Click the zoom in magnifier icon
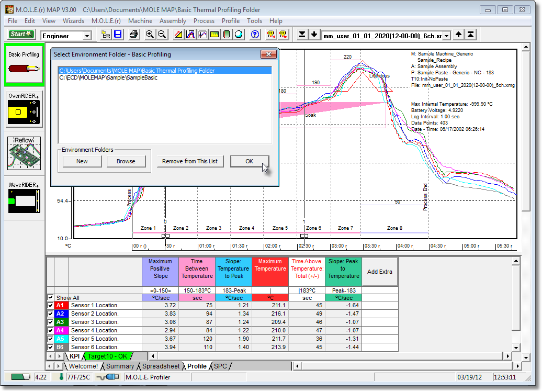 click(x=150, y=35)
